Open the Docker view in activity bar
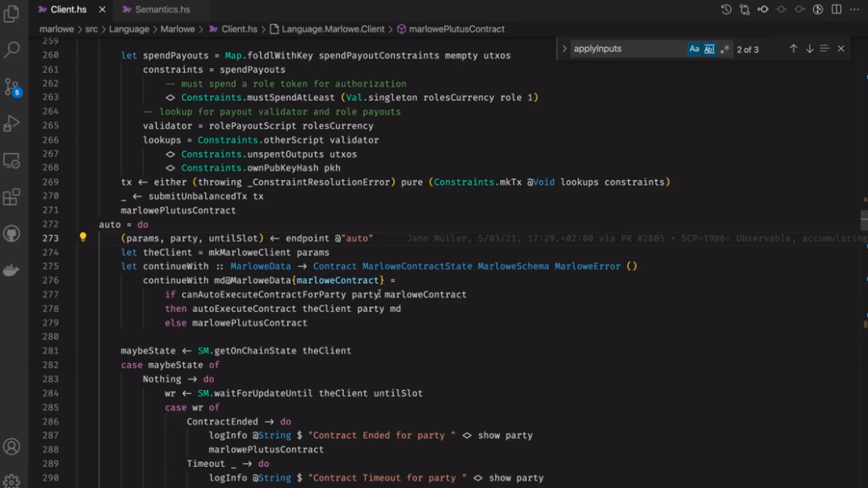The width and height of the screenshot is (868, 488). (x=12, y=270)
